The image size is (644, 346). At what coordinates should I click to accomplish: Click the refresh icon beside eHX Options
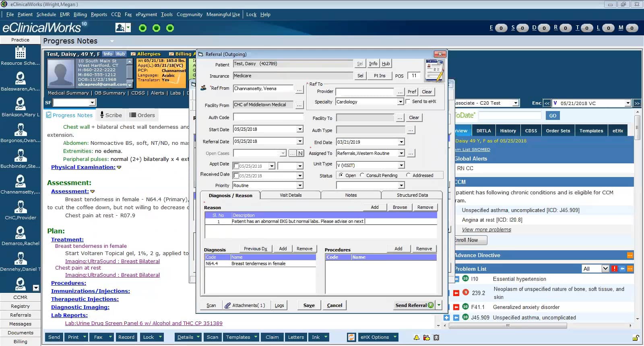pyautogui.click(x=351, y=337)
